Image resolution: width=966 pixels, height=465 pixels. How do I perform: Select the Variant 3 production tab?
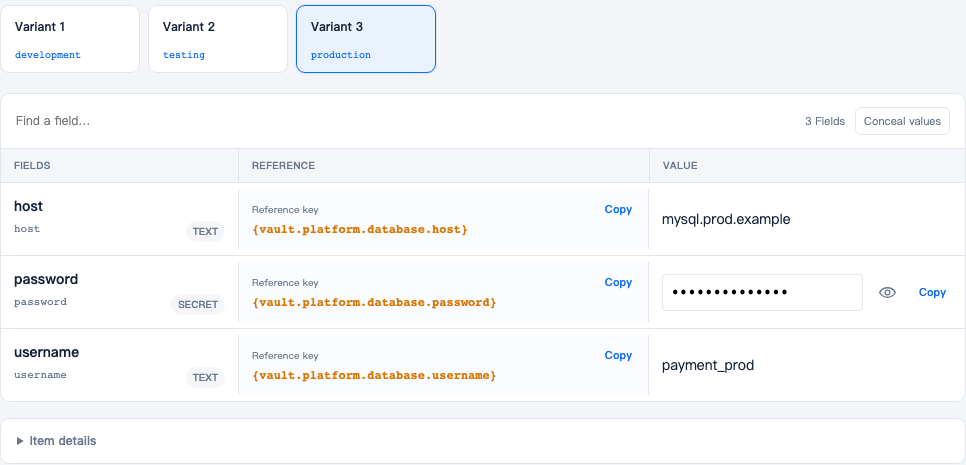pyautogui.click(x=366, y=39)
